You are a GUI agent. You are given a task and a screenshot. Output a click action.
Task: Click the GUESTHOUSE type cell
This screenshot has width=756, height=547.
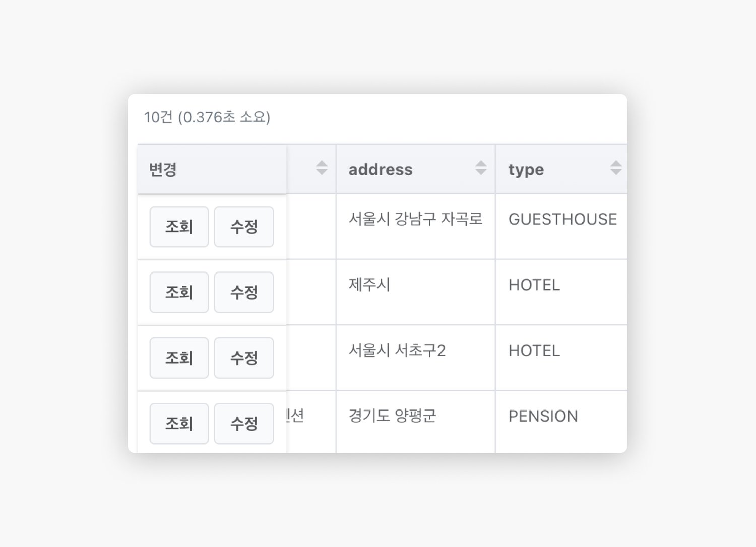coord(561,227)
